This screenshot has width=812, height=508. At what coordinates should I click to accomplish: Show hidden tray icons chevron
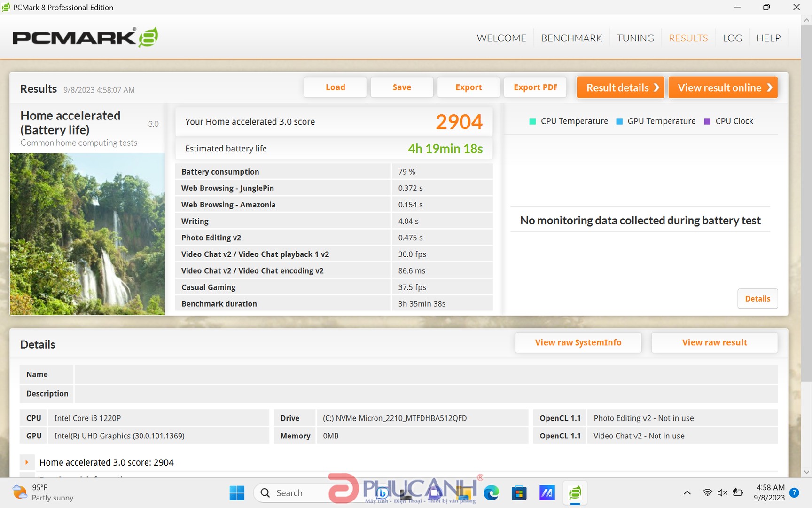[x=687, y=493]
